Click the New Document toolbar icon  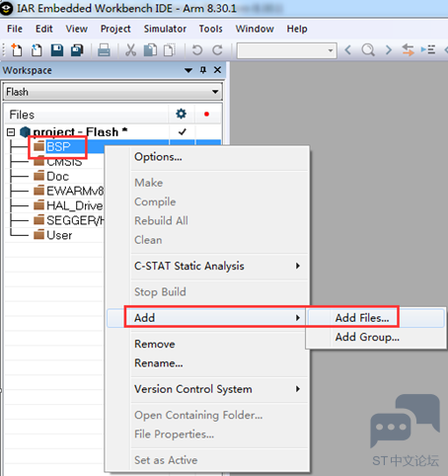pyautogui.click(x=17, y=50)
